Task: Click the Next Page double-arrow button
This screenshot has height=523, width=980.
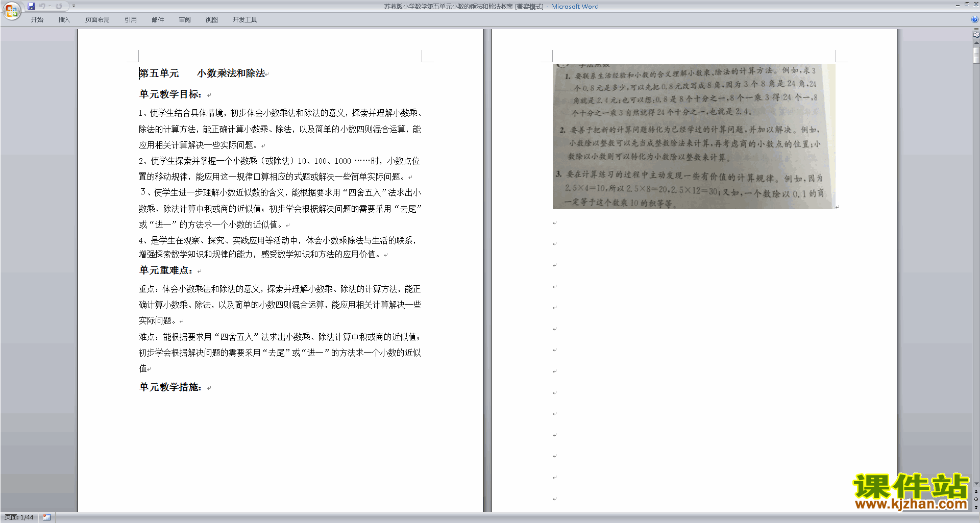Action: click(976, 507)
